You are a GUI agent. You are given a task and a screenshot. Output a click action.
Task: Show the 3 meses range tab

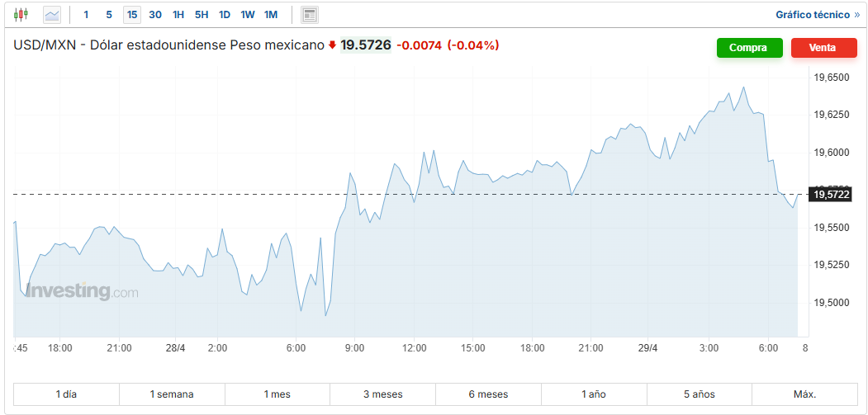(x=383, y=394)
